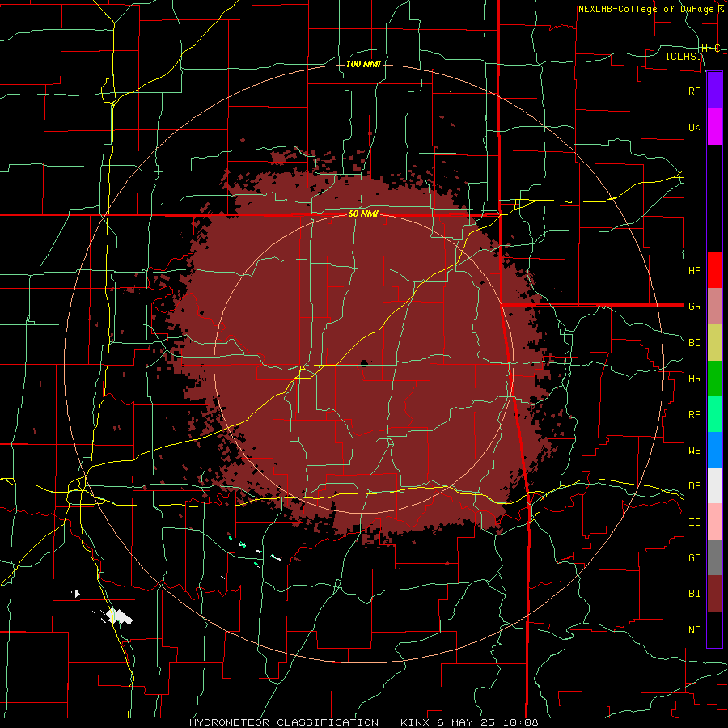Click the yellow BD color swatch

(x=714, y=343)
